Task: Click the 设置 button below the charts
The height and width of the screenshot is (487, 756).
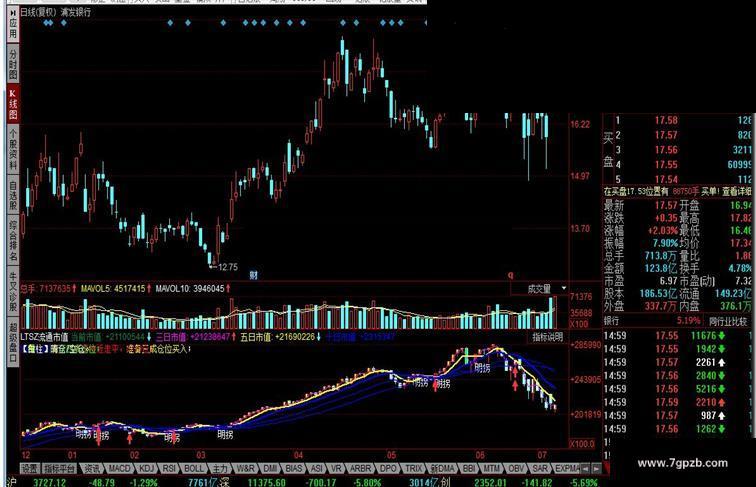Action: coord(30,468)
